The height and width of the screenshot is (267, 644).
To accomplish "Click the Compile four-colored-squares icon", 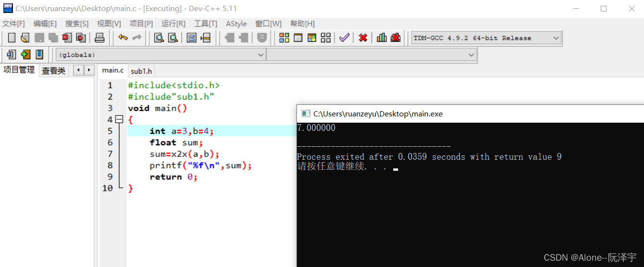I will pos(284,38).
